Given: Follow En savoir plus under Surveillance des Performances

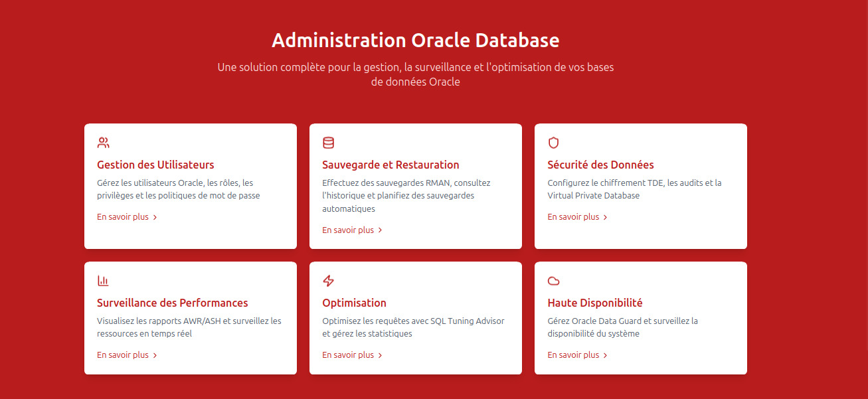Looking at the screenshot, I should [x=128, y=355].
